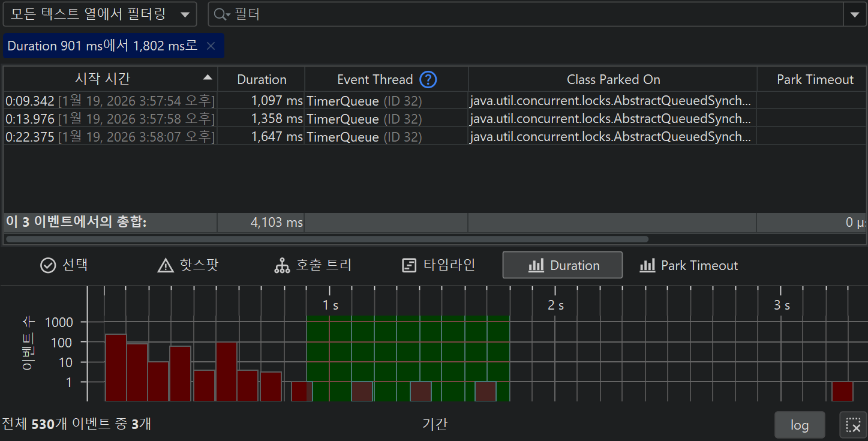Switch to the 선택 tab
This screenshot has height=441, width=868.
(x=64, y=265)
